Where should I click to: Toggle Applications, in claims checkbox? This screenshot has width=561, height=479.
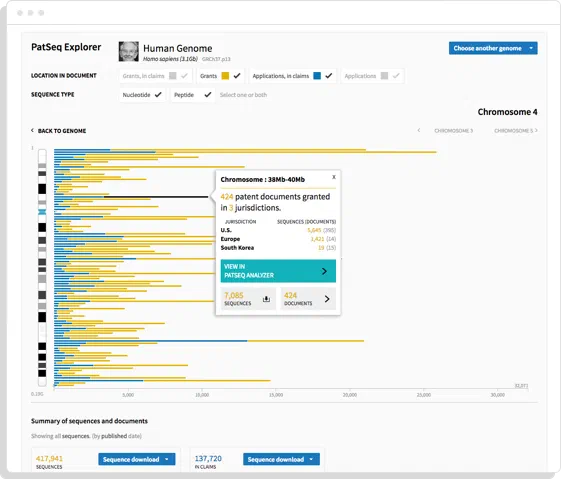[x=329, y=75]
